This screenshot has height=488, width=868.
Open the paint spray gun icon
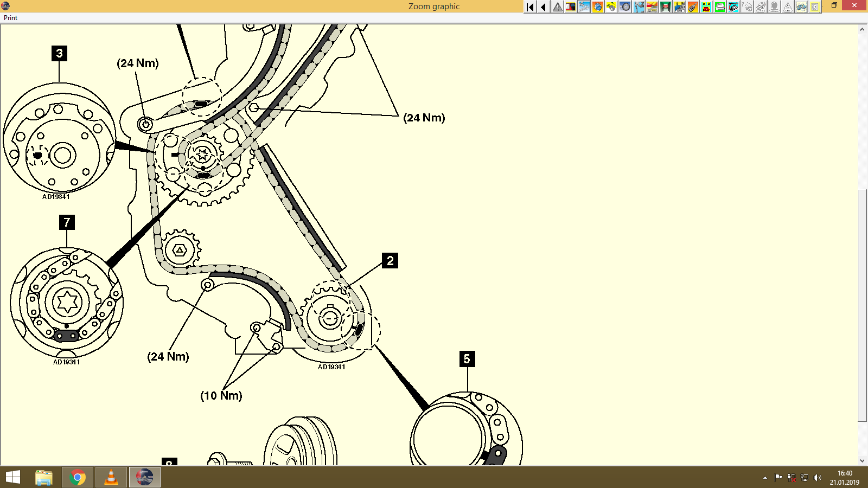(694, 7)
